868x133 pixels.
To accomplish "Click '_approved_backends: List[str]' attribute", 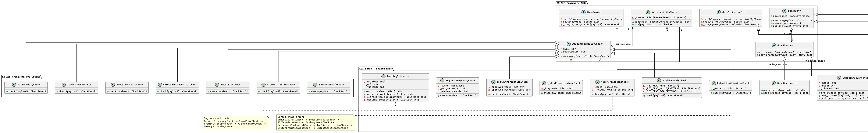I will click(511, 90).
